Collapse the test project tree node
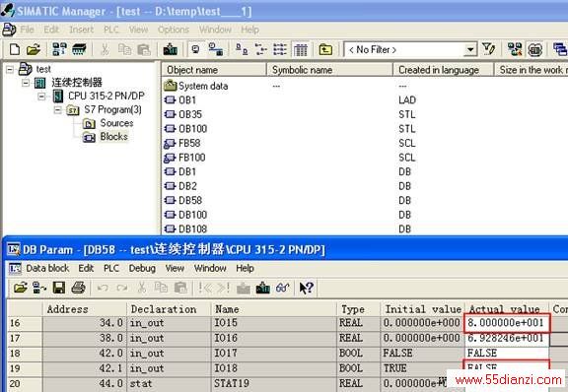 tap(10, 69)
